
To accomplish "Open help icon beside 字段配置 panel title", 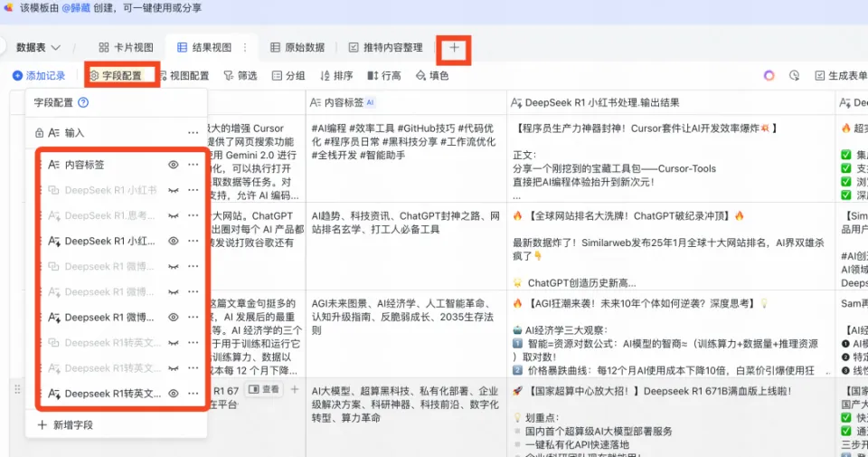I will coord(83,102).
